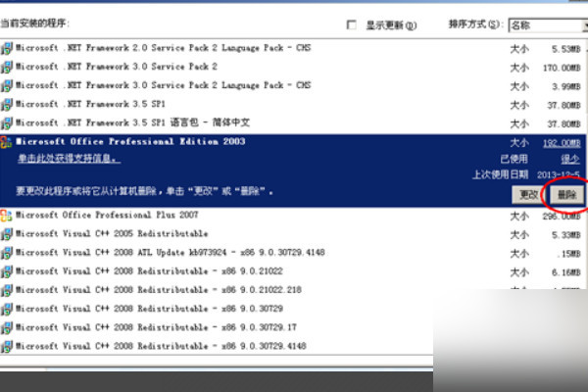This screenshot has width=588, height=392.
Task: Select Microsoft .NET Framework 2.0 Service Pack 2 Language Pack - CHS
Action: click(x=163, y=48)
